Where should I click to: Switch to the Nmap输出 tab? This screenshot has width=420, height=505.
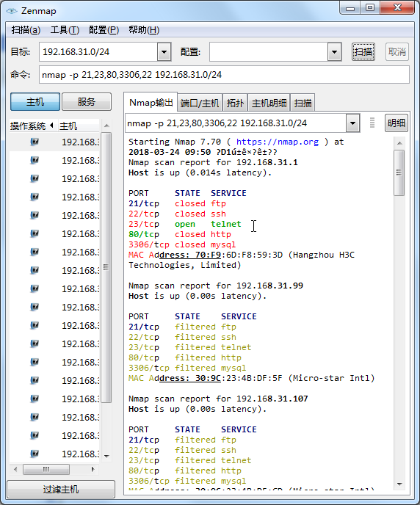[x=151, y=103]
